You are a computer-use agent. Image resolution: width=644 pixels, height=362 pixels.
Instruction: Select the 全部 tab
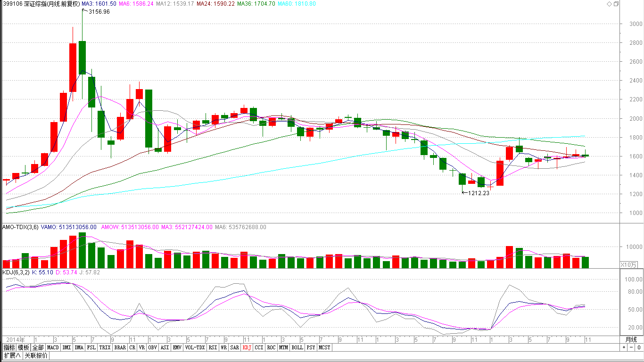(x=38, y=347)
